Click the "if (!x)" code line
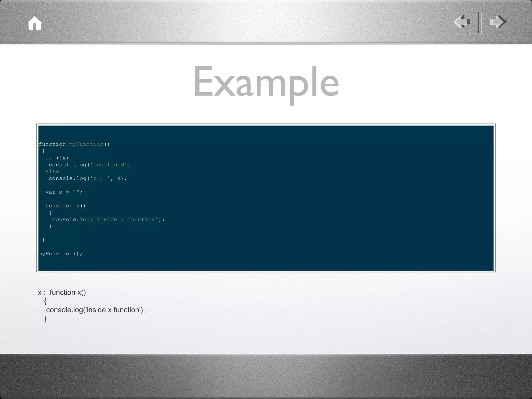Screen dimensions: 532x399 [57, 158]
